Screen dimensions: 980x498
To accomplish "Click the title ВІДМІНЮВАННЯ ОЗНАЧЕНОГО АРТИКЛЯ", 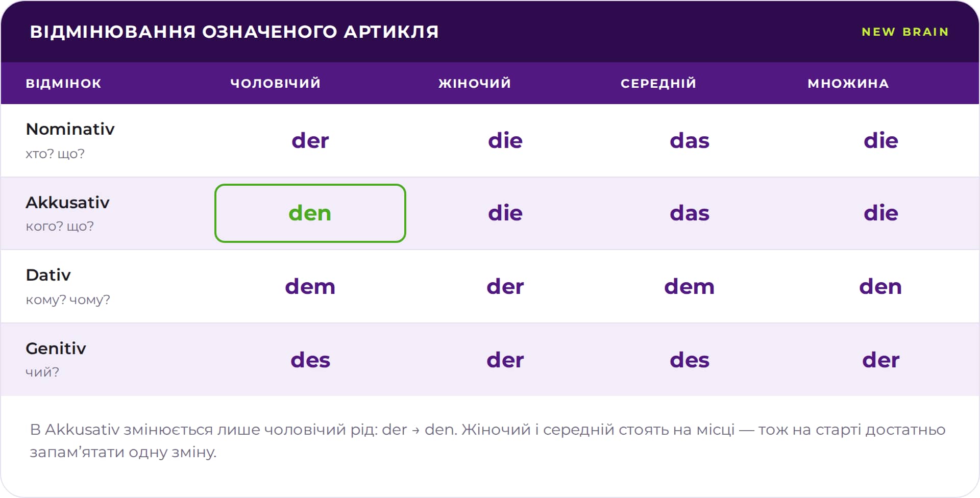I will coord(234,32).
